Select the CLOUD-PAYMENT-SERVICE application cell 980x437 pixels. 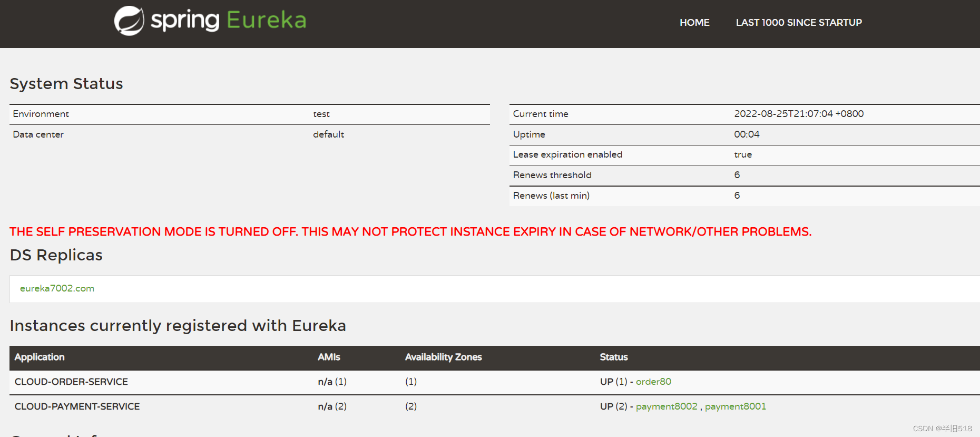point(77,406)
